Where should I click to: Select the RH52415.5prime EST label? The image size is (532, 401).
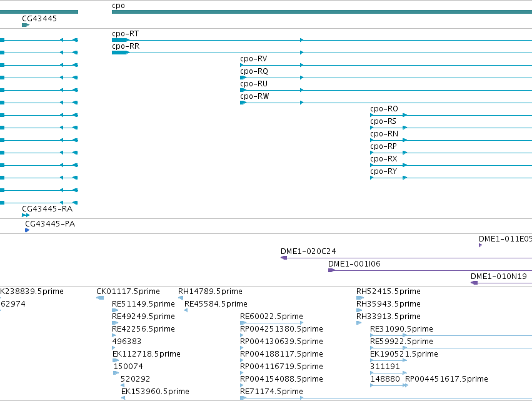[388, 292]
